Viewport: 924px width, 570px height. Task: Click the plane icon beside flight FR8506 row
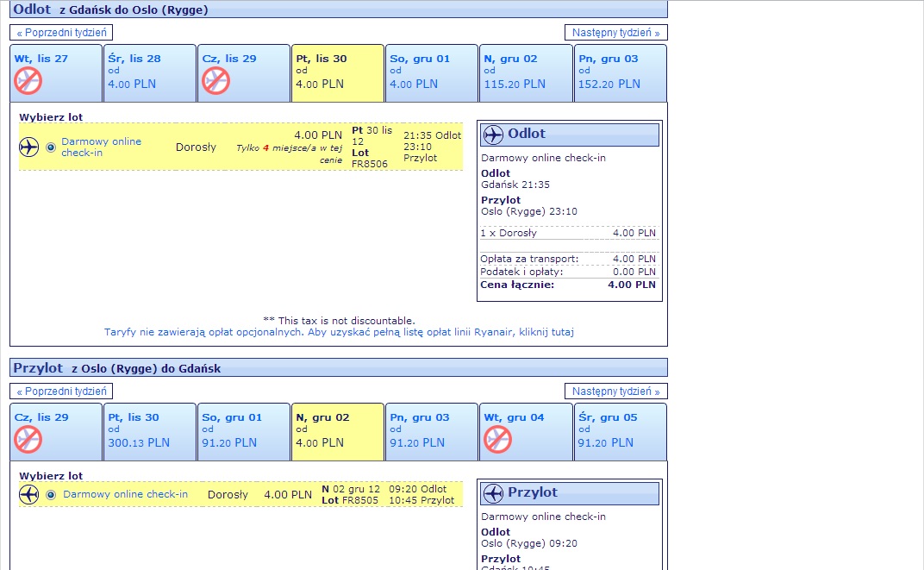point(29,147)
